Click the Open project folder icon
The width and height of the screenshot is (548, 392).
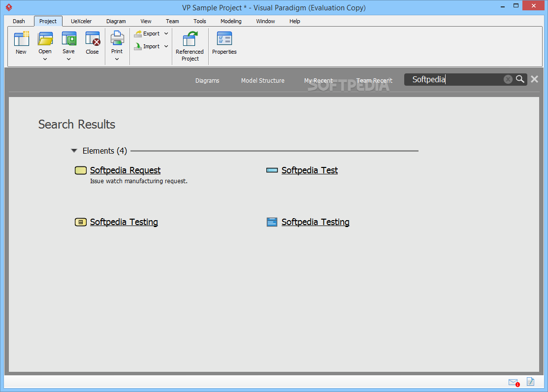tap(45, 38)
